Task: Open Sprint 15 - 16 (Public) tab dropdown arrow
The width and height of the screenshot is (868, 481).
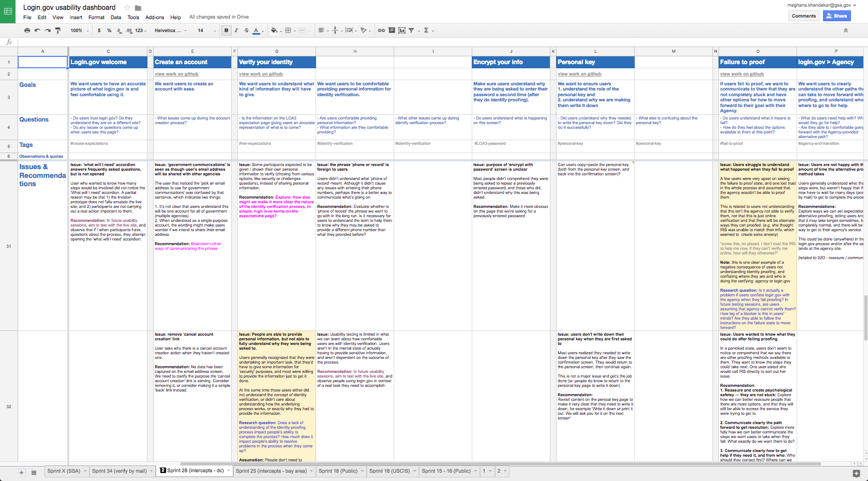Action: tap(476, 471)
